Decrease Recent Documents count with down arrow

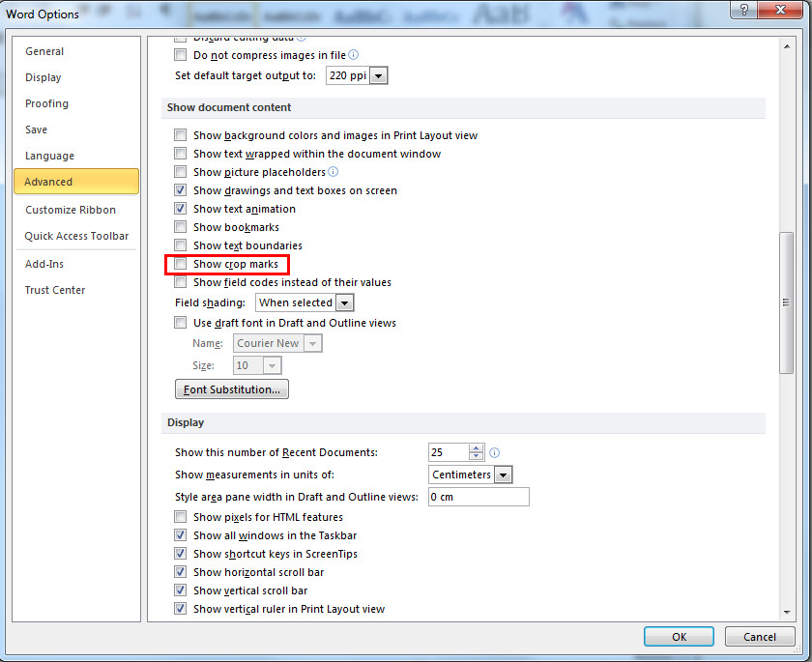click(476, 456)
